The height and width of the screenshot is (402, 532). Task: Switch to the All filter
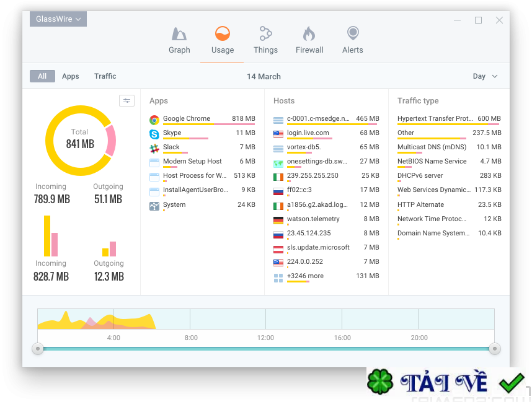[x=42, y=76]
